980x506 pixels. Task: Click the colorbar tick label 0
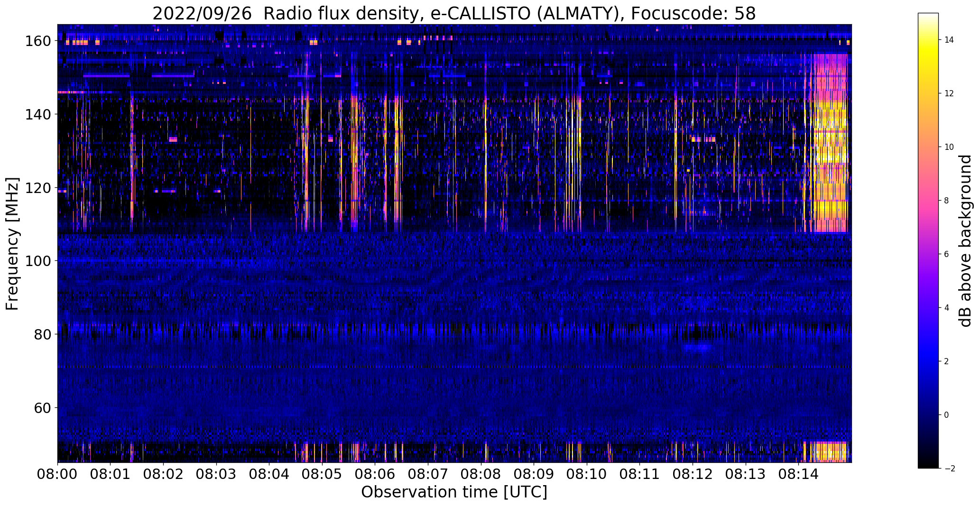[x=947, y=415]
